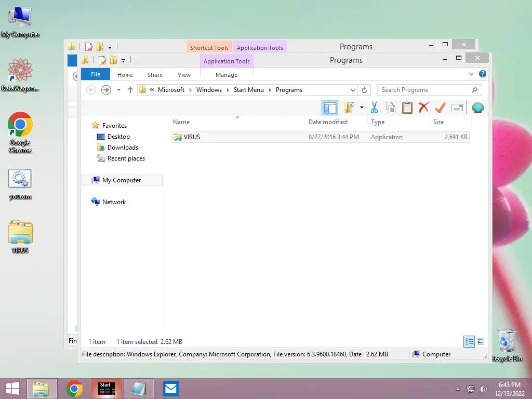Select Shortcut Tools tab in back window
The image size is (532, 399).
point(209,47)
